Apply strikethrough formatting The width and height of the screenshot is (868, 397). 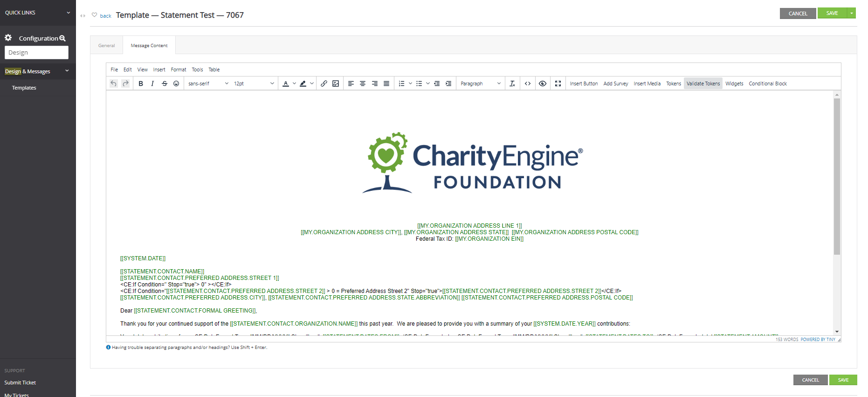(165, 84)
